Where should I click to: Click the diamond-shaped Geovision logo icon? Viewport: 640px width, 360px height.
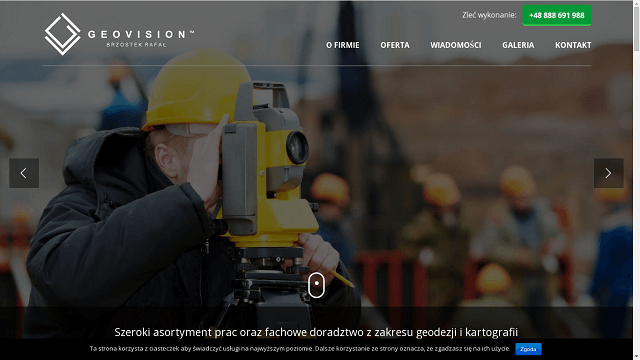[62, 34]
